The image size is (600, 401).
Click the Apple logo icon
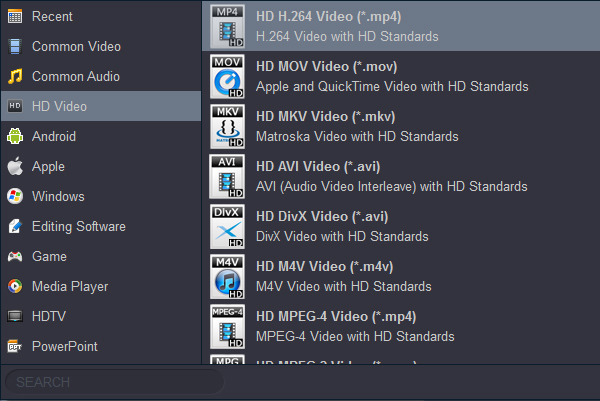[x=15, y=166]
